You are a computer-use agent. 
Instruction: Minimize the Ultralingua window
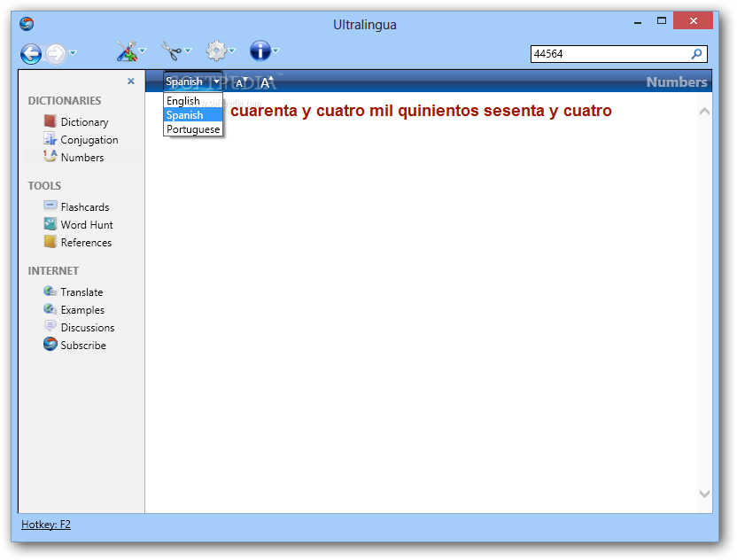[x=638, y=22]
